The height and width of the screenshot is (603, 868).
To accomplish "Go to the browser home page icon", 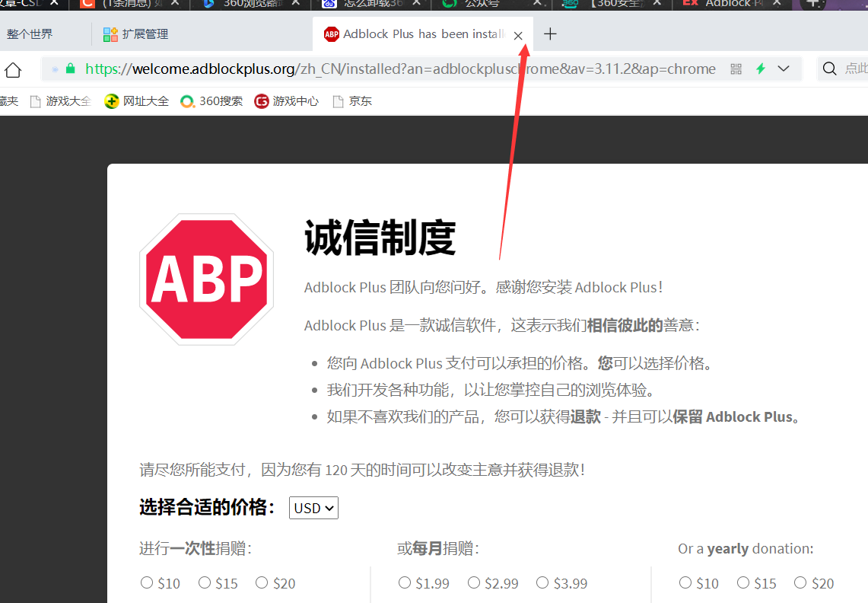I will pos(13,70).
